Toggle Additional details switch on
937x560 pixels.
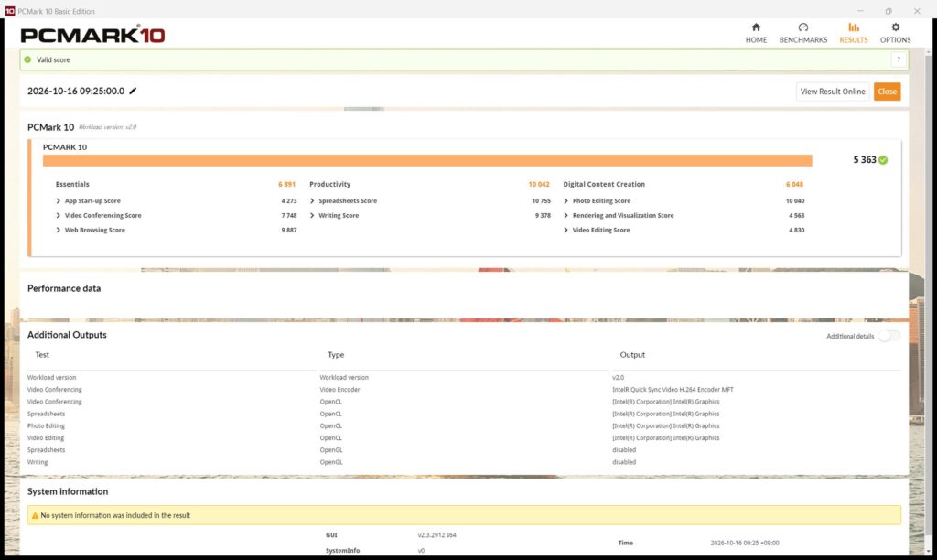[889, 336]
